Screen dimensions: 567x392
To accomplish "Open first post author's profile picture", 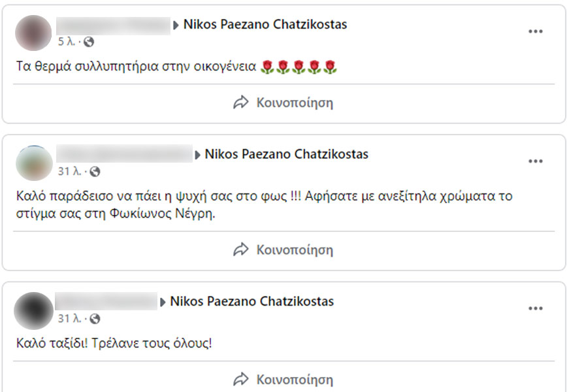I will 33,33.
